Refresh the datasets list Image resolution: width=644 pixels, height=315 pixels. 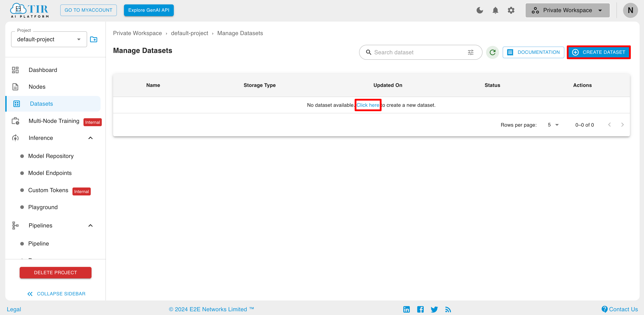492,52
